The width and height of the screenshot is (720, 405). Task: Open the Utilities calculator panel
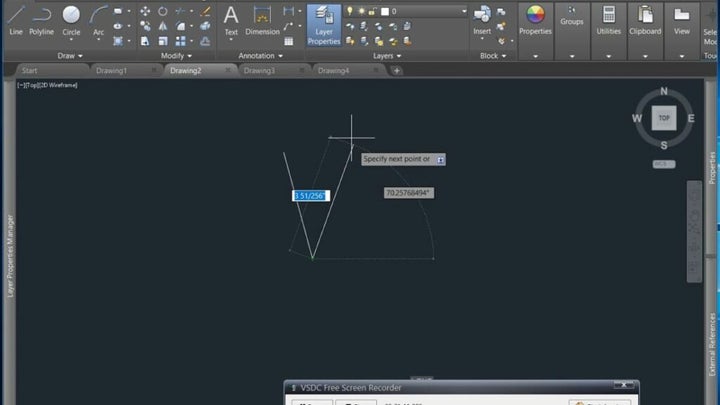click(608, 20)
